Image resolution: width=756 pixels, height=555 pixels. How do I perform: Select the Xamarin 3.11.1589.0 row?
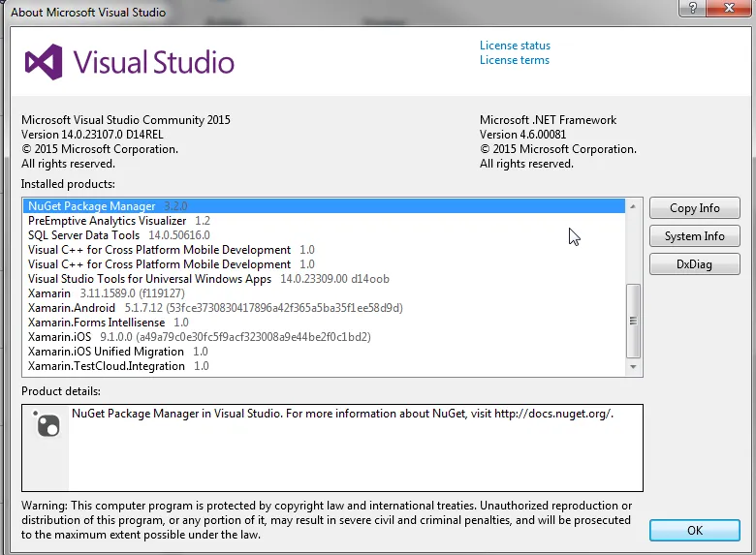[324, 293]
